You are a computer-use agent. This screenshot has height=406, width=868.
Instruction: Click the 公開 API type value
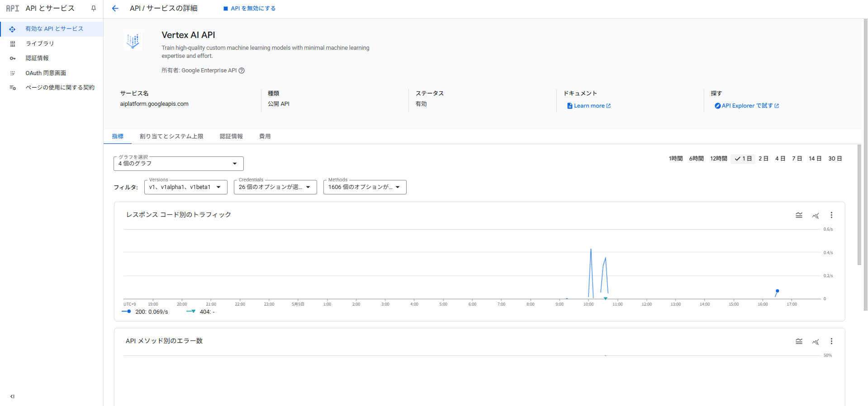pyautogui.click(x=279, y=104)
